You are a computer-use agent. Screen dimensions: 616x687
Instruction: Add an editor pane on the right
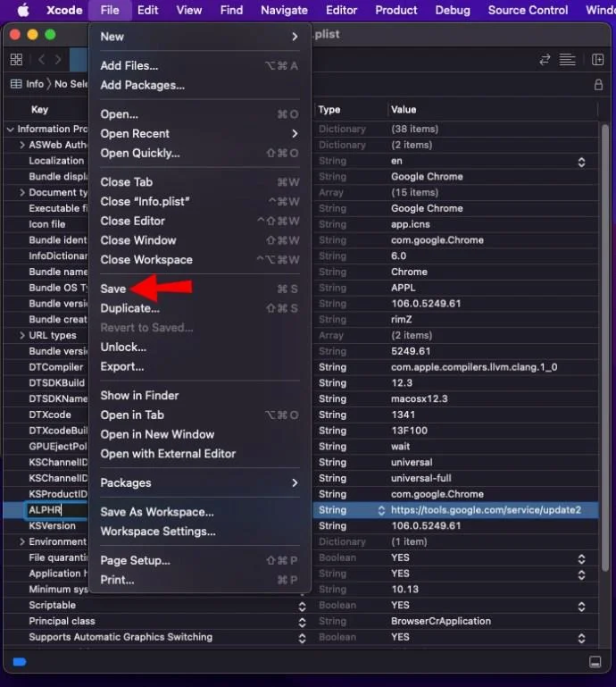click(597, 60)
